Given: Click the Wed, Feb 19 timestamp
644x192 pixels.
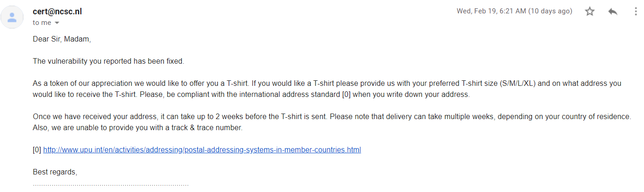Looking at the screenshot, I should tap(491, 11).
